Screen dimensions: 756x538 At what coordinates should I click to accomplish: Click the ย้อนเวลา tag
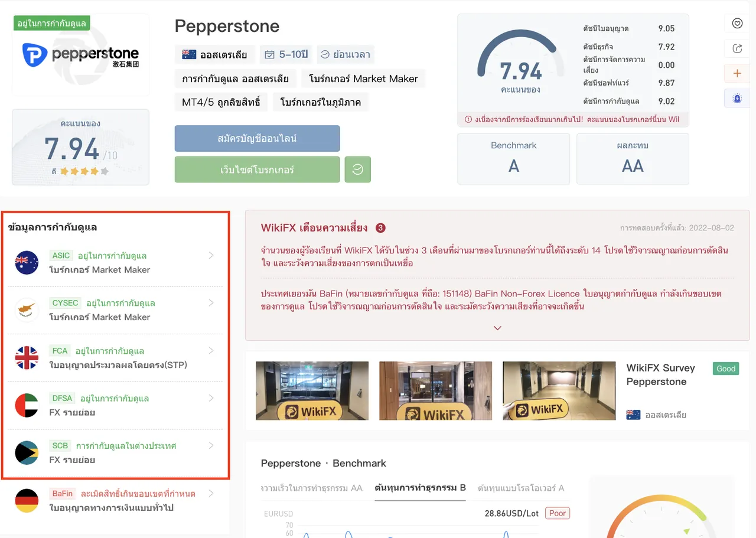pos(346,55)
